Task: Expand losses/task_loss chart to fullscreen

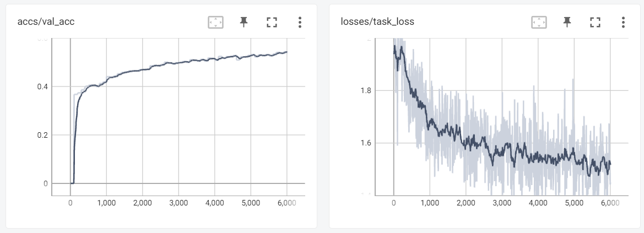Action: pos(594,22)
